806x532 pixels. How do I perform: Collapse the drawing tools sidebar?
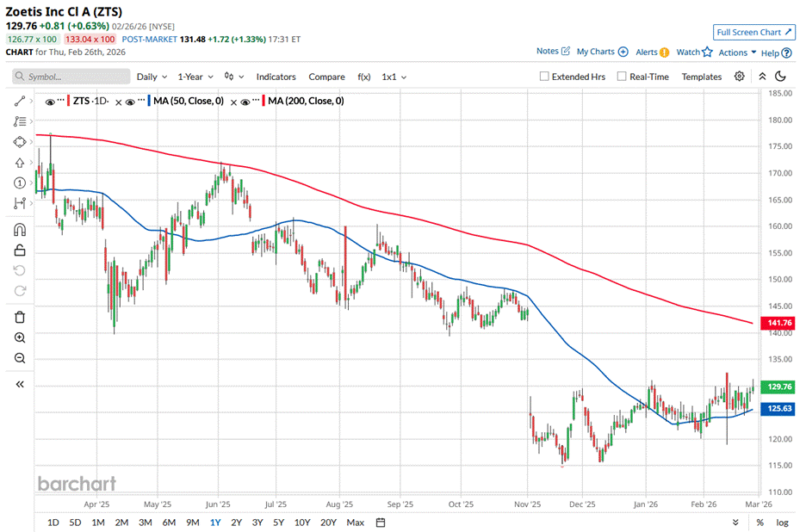click(20, 384)
